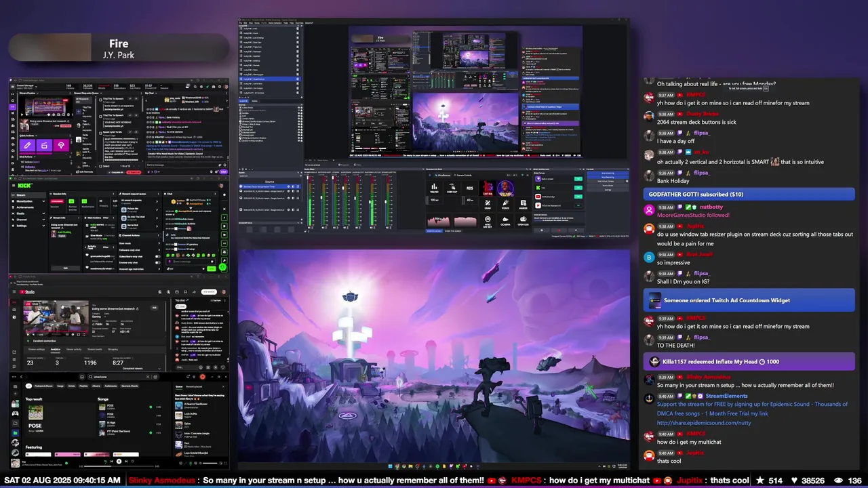
Task: Click the purple Chat button in Twitch chat
Action: point(223,171)
